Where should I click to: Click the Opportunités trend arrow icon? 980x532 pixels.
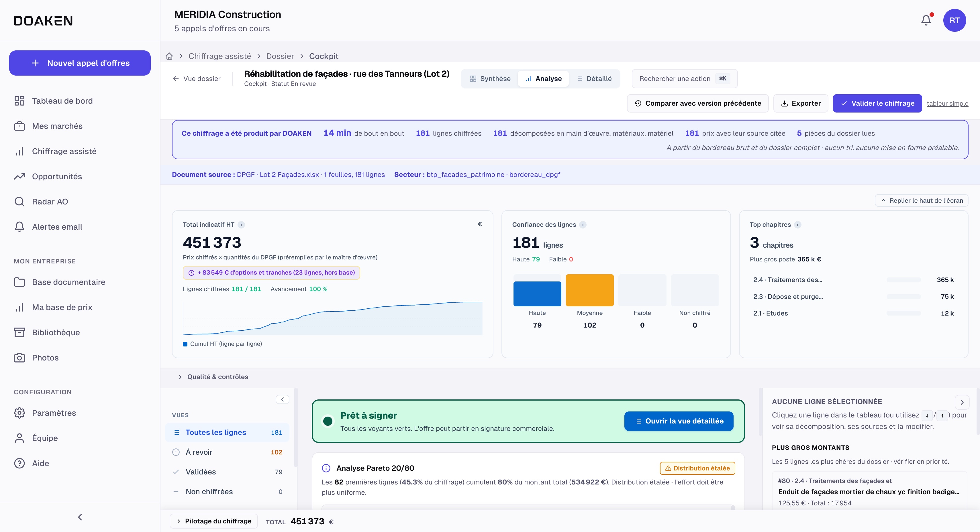pos(19,176)
